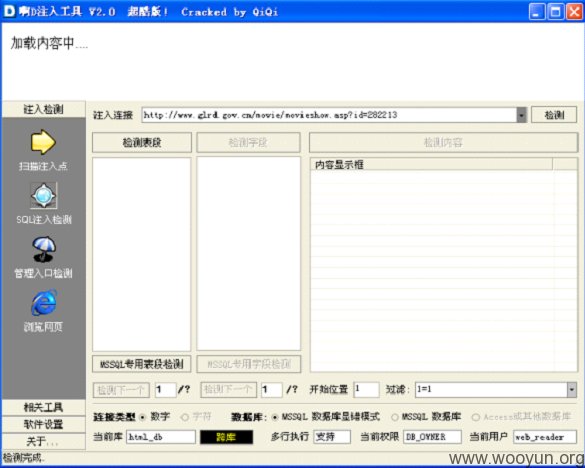Switch to the 注入检测 sidebar tab
This screenshot has width=585, height=468.
click(x=44, y=109)
